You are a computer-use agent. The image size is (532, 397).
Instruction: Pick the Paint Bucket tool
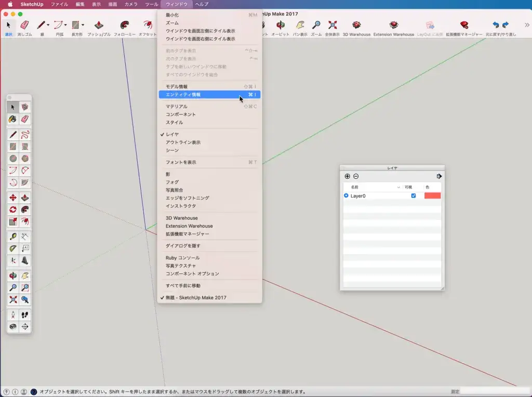(13, 119)
